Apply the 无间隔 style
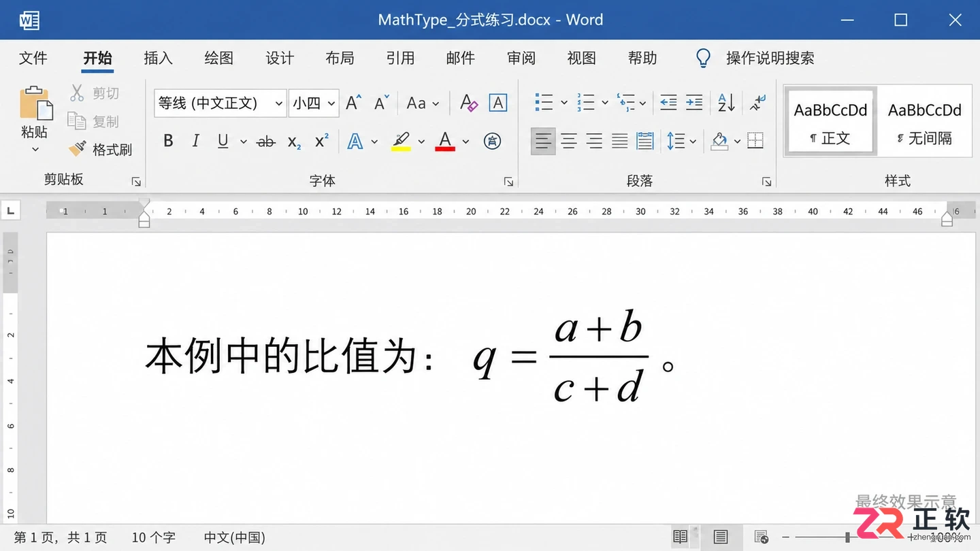 tap(924, 121)
